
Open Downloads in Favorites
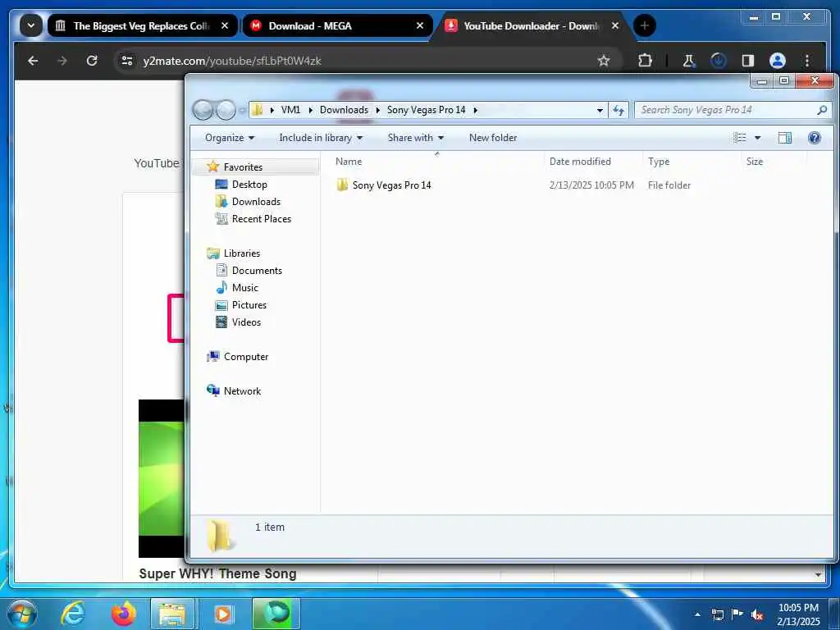(256, 202)
